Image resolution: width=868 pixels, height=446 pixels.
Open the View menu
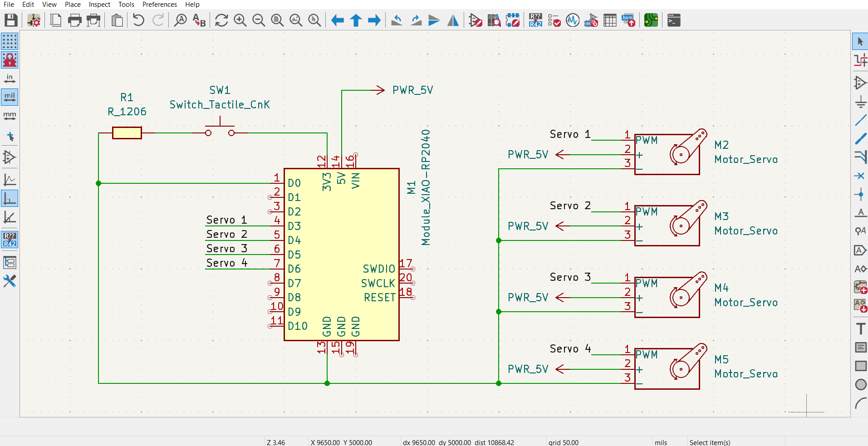[x=49, y=4]
